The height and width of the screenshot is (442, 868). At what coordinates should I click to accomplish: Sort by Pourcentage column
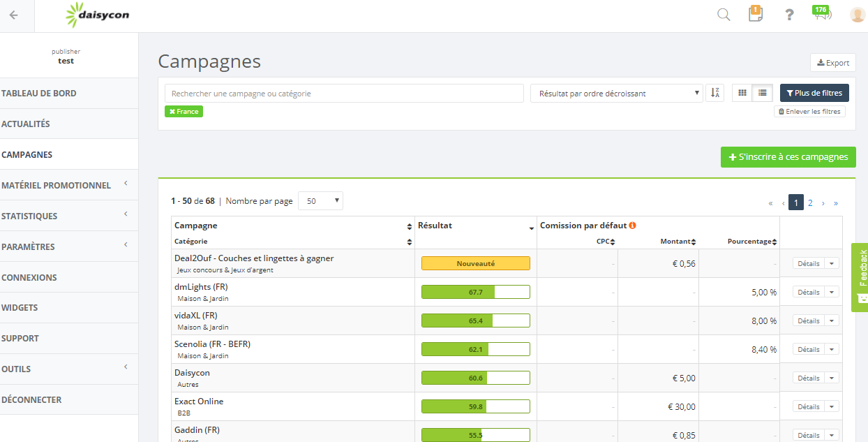[775, 242]
